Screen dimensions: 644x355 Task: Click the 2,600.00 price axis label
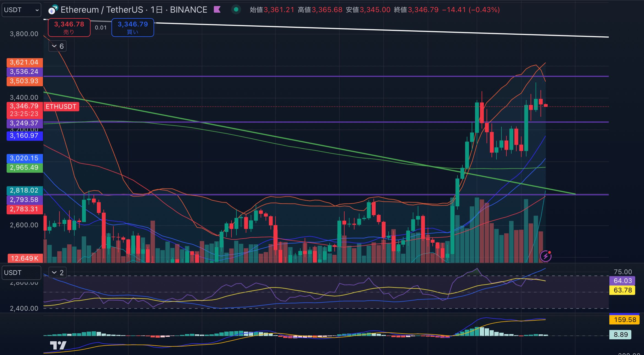click(x=24, y=225)
